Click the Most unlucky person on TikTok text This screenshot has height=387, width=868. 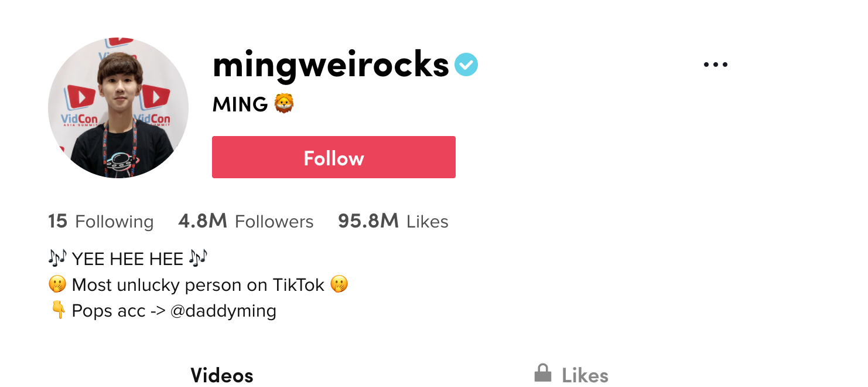[x=198, y=285]
